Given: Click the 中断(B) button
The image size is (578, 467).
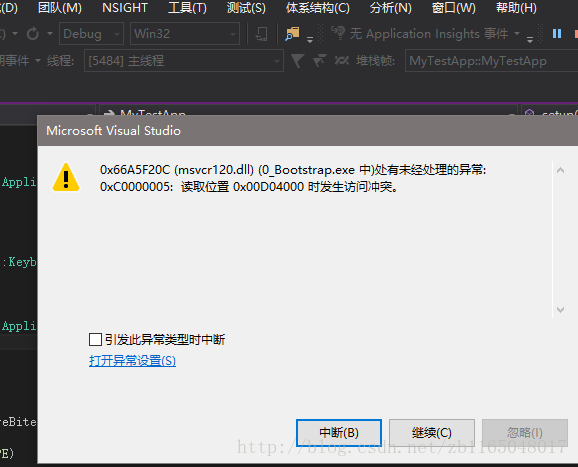Looking at the screenshot, I should [x=339, y=432].
